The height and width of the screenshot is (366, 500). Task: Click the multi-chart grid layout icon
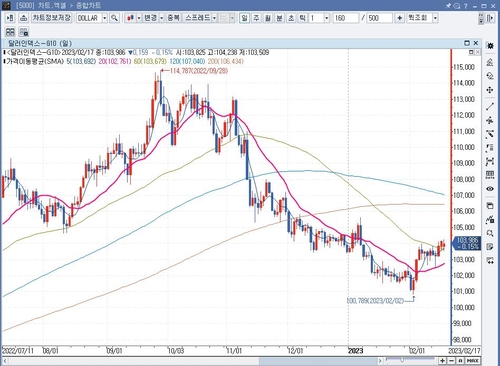(10, 32)
